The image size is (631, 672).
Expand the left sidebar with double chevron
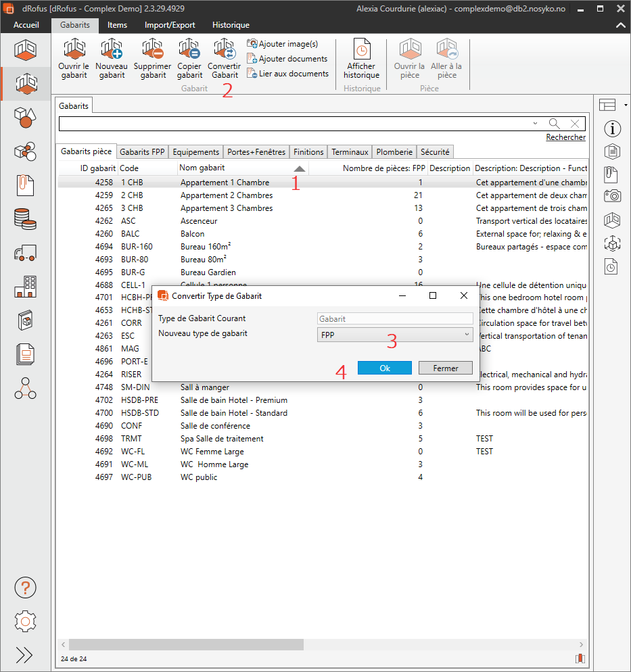coord(25,654)
